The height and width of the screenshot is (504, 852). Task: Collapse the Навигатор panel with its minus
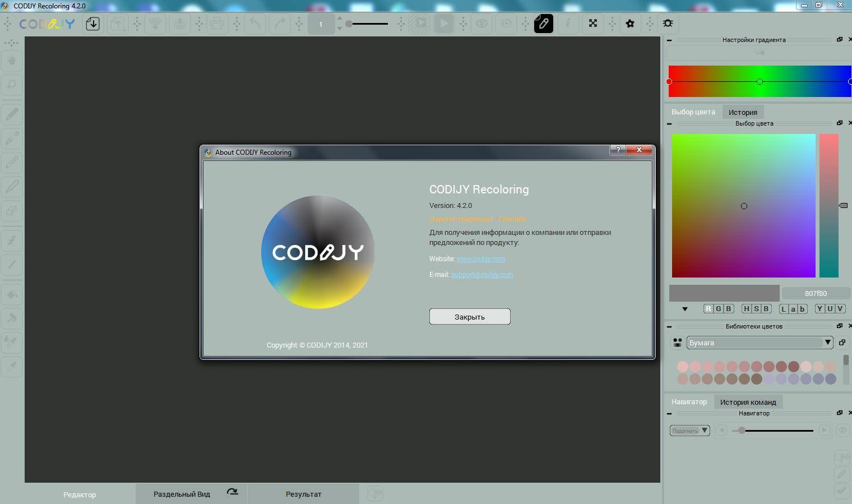tap(669, 414)
